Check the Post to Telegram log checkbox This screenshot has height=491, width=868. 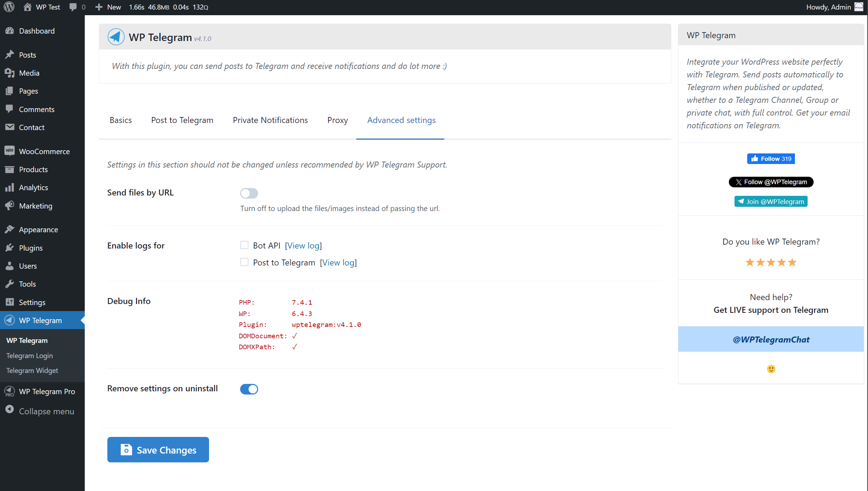coord(244,262)
